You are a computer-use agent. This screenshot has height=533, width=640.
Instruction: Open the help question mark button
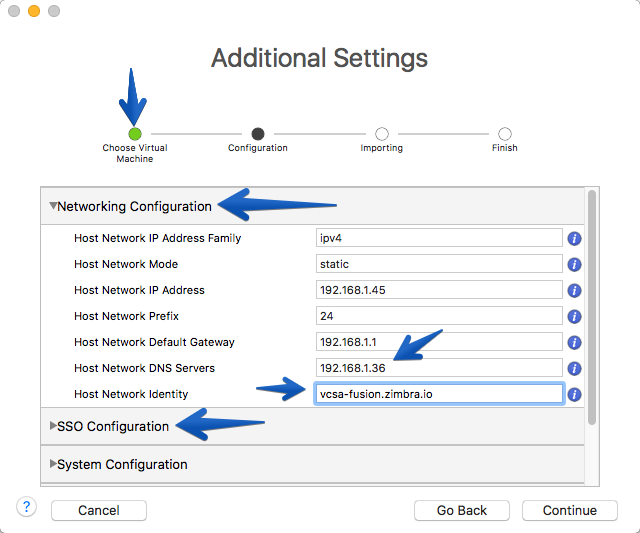[27, 507]
